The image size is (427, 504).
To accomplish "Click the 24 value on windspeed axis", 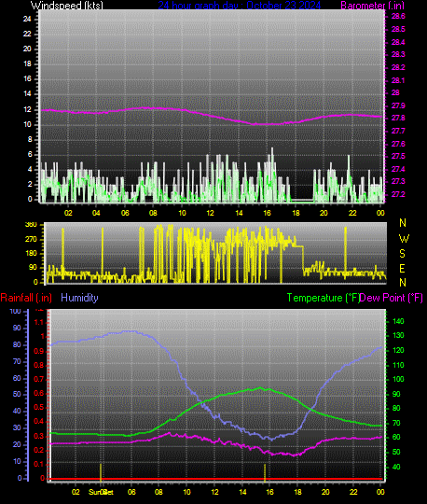I will [x=27, y=19].
